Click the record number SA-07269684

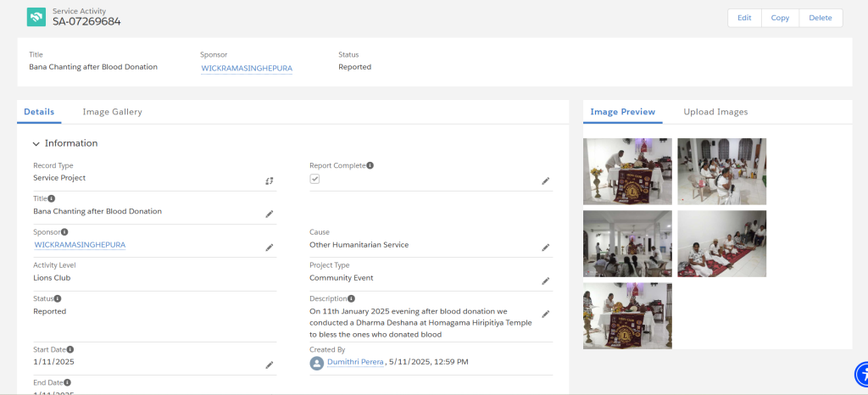[87, 21]
